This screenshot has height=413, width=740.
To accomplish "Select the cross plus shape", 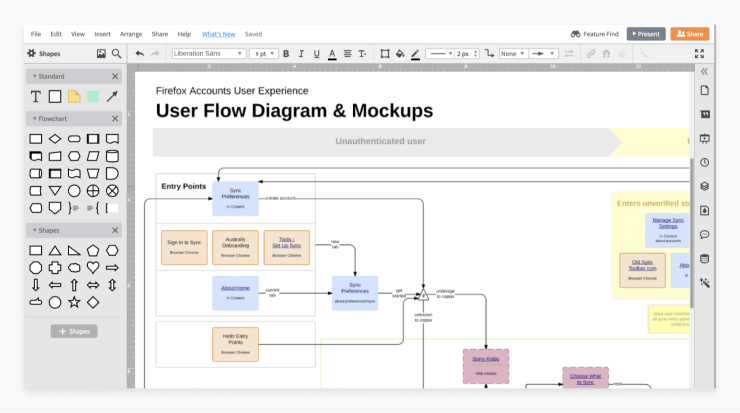I will pyautogui.click(x=55, y=268).
